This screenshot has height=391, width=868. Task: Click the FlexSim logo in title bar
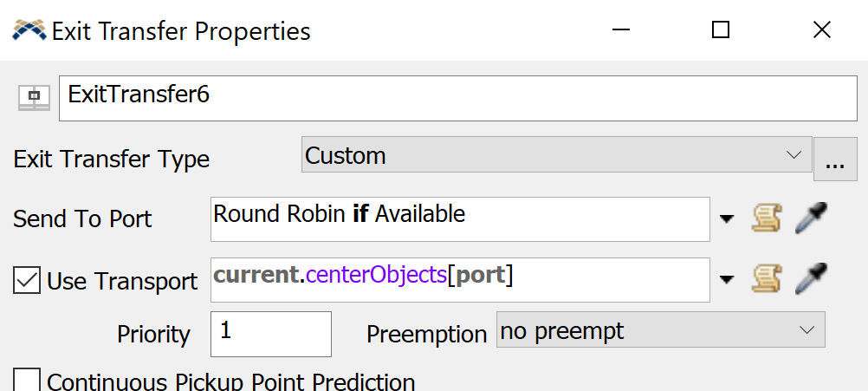click(x=29, y=31)
